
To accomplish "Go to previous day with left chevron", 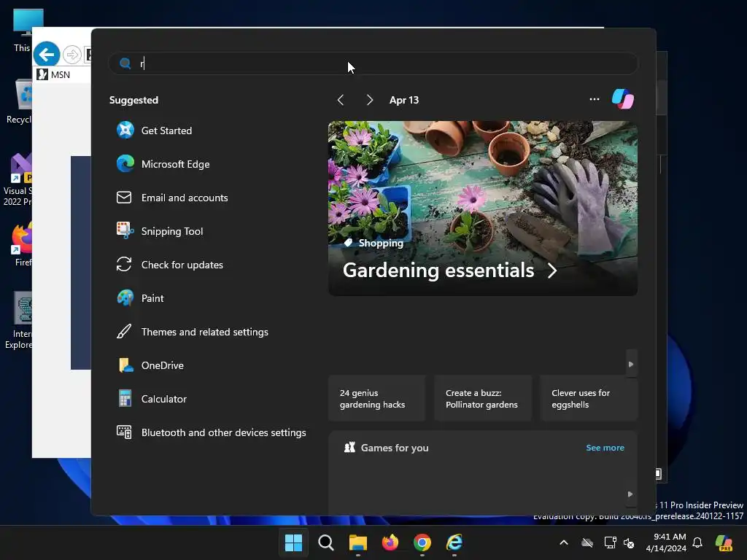I will pos(340,100).
